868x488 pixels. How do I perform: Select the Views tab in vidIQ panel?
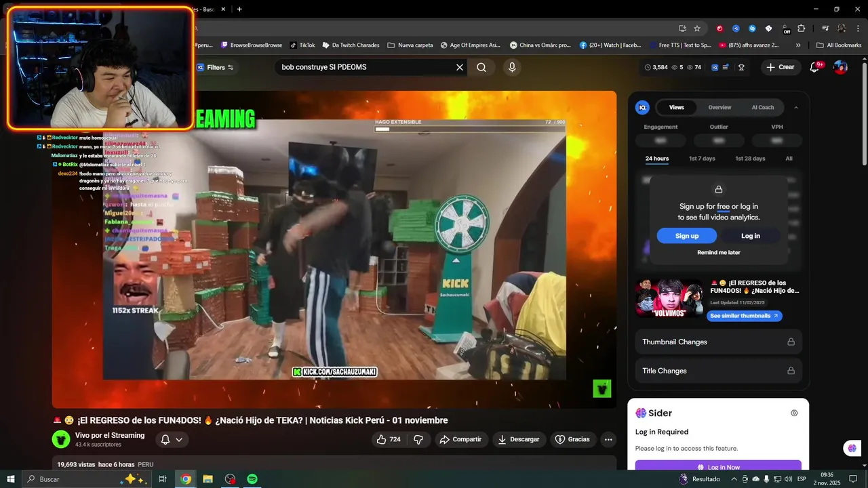(x=676, y=107)
